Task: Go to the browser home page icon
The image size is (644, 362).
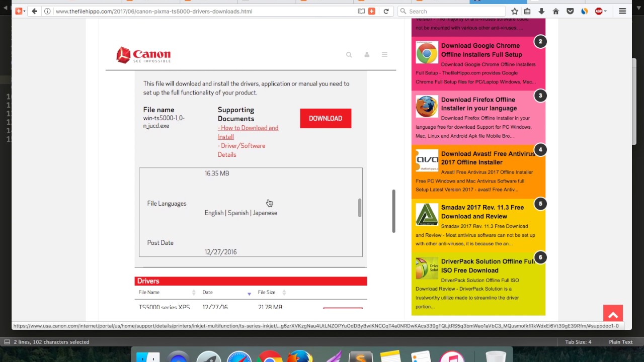Action: click(556, 11)
